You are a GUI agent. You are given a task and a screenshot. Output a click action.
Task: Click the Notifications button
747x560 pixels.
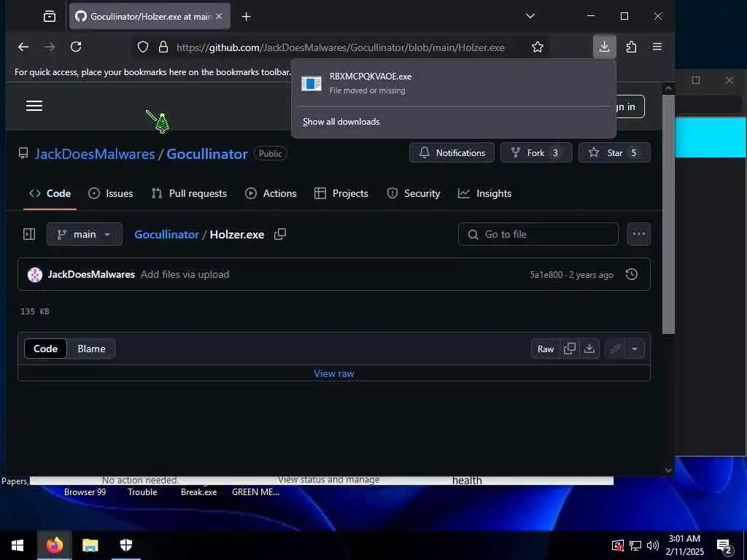tap(452, 153)
